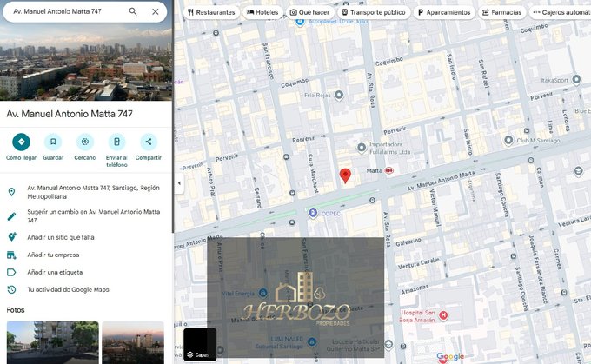Collapse the side panel with the arrow
The image size is (591, 364).
tap(178, 183)
